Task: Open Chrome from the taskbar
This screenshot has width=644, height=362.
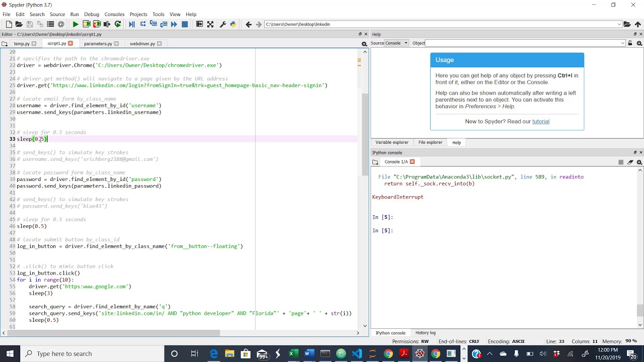Action: point(388,354)
